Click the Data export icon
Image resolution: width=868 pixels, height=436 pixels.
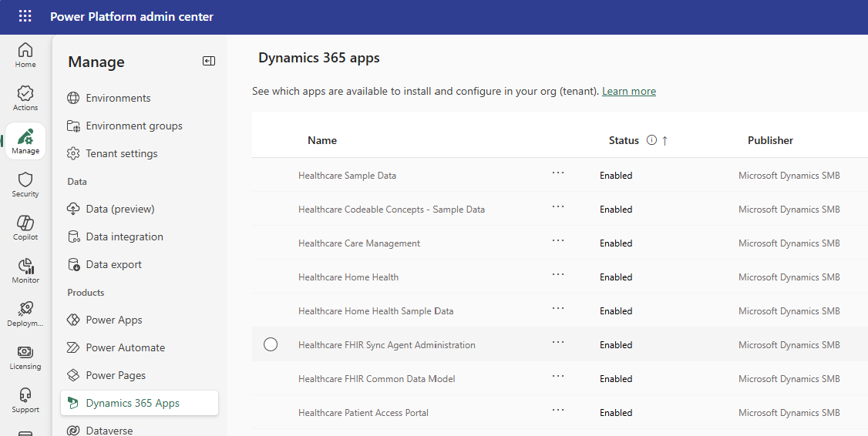tap(73, 264)
